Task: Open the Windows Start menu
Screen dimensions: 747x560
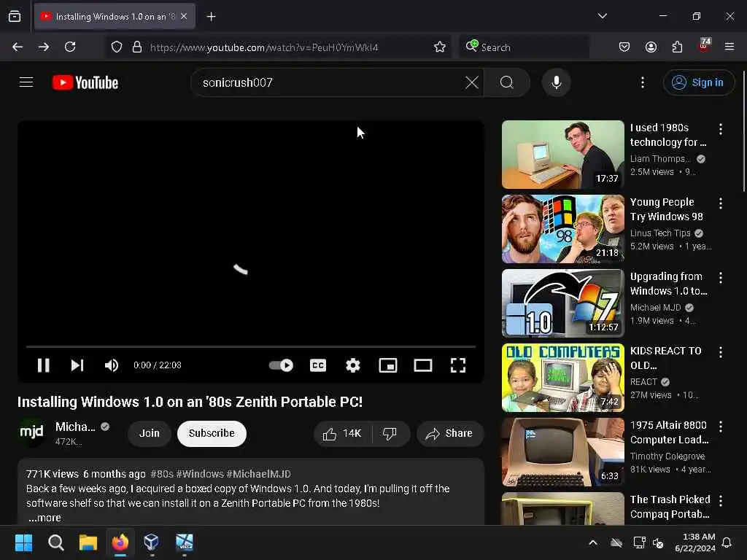Action: 23,542
